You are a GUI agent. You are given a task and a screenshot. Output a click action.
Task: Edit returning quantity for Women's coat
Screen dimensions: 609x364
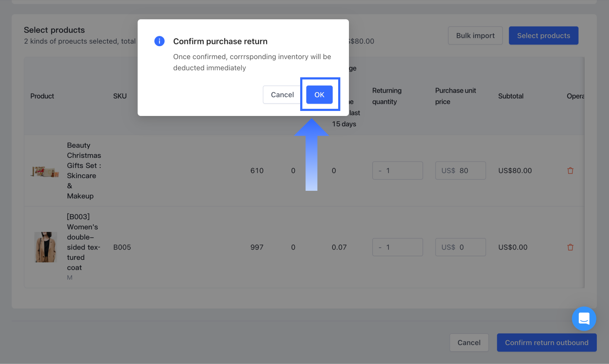pos(401,247)
